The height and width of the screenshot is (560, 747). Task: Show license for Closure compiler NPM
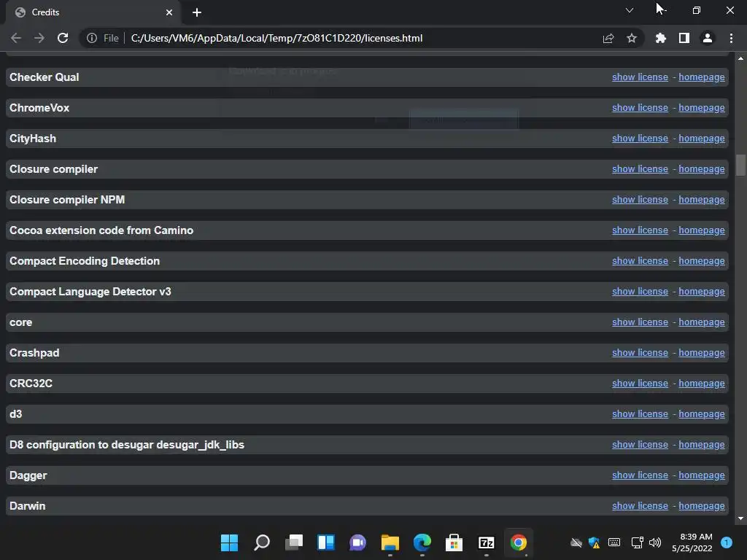click(640, 200)
